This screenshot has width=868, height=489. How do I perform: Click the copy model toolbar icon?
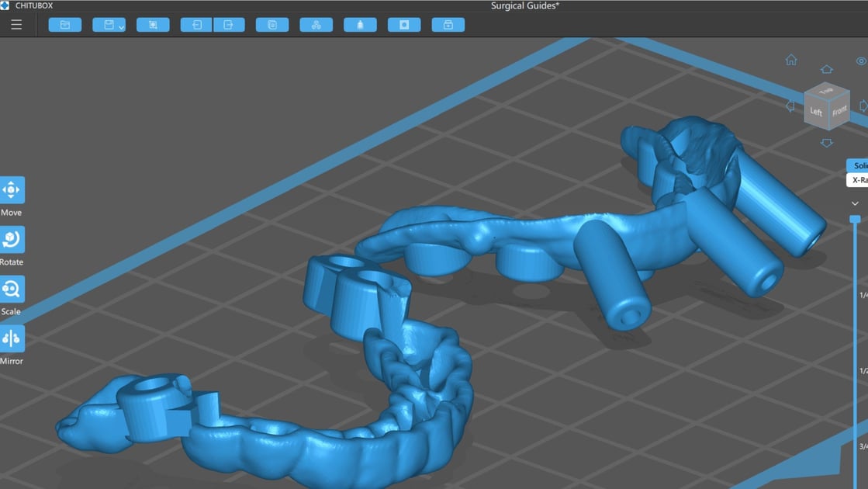click(272, 24)
